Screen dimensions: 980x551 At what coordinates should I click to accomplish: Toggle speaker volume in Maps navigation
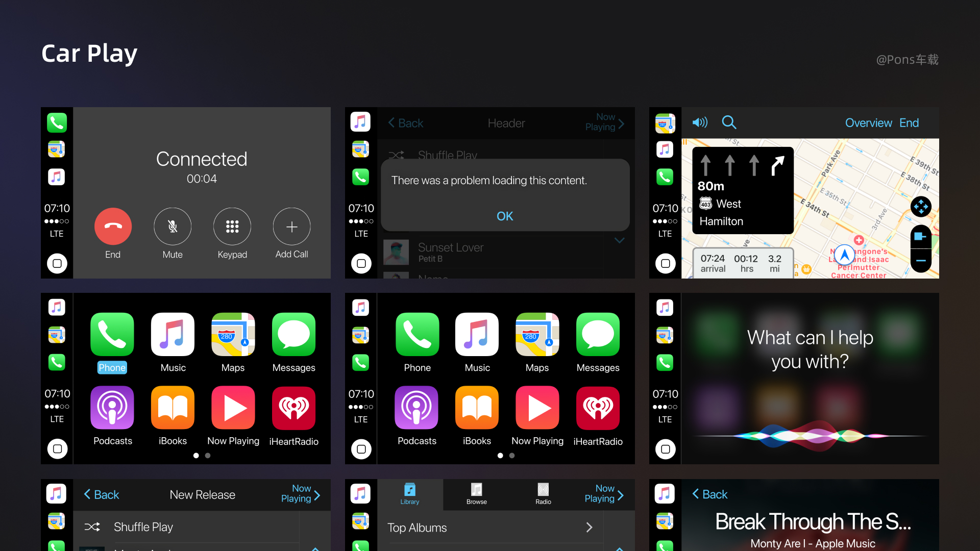699,122
